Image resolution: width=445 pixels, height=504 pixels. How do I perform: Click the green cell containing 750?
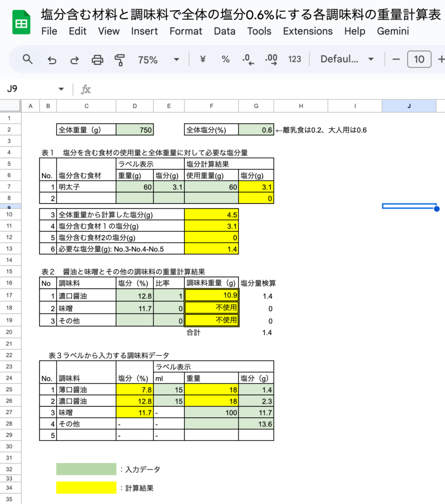135,130
